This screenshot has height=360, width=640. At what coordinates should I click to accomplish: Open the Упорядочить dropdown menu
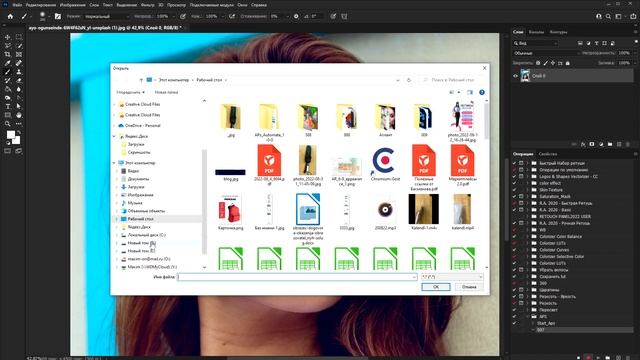click(x=130, y=92)
